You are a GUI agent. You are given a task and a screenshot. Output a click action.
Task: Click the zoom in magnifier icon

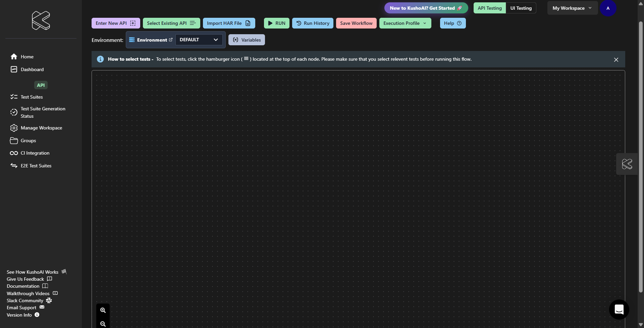pos(103,310)
